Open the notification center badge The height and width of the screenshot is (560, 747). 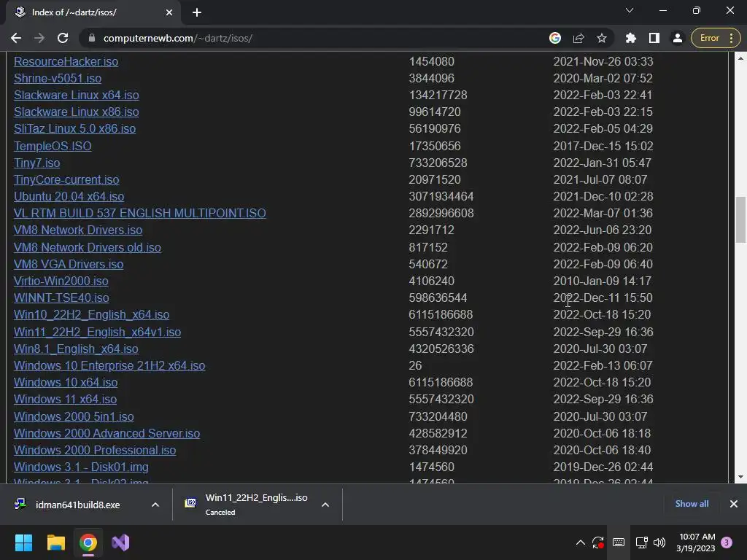click(x=727, y=542)
